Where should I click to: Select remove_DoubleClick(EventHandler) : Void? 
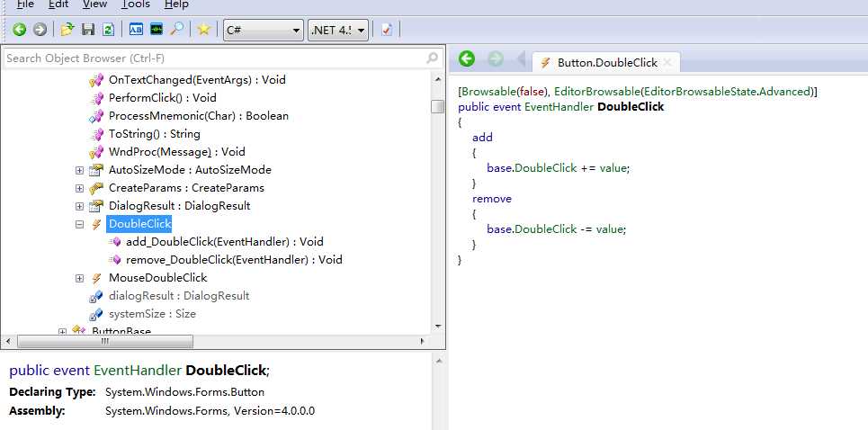point(234,260)
